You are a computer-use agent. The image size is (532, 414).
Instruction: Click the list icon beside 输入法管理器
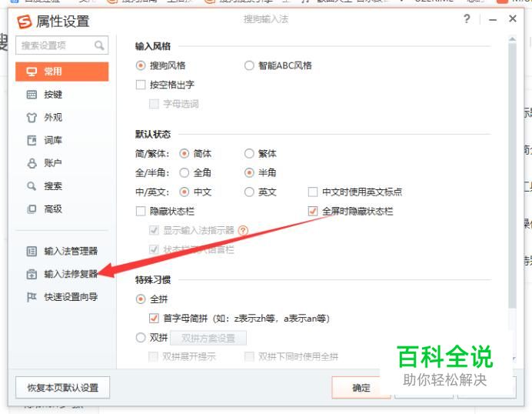32,252
